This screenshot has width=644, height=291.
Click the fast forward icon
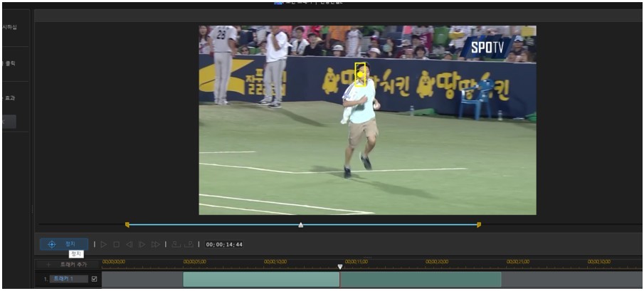(155, 245)
